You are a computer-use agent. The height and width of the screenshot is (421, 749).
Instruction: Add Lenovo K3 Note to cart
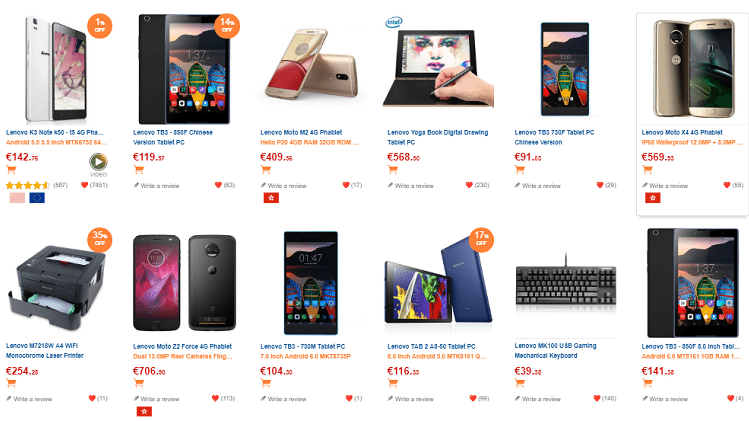coord(11,169)
